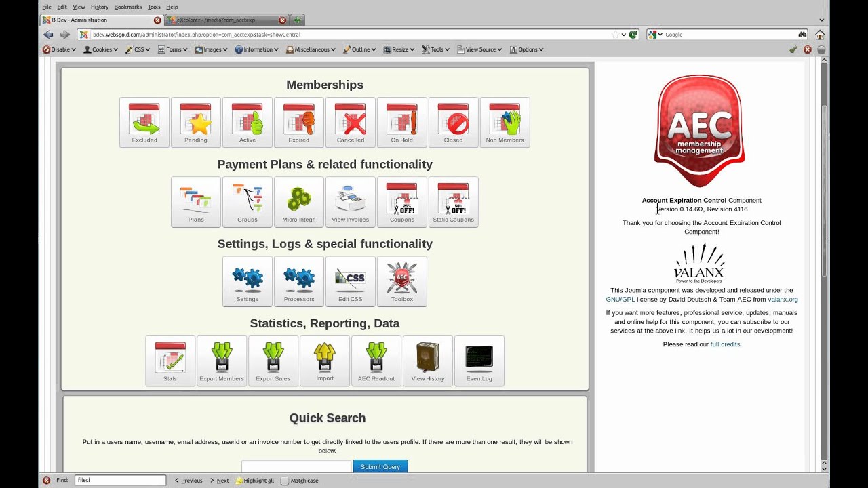The image size is (868, 488).
Task: Expand the Options developer toolbar dropdown
Action: 527,49
